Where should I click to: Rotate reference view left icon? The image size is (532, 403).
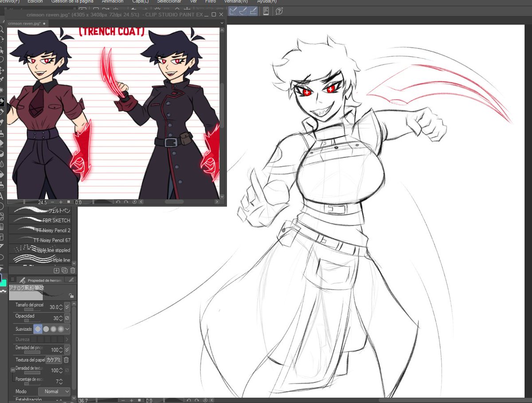[x=118, y=202]
